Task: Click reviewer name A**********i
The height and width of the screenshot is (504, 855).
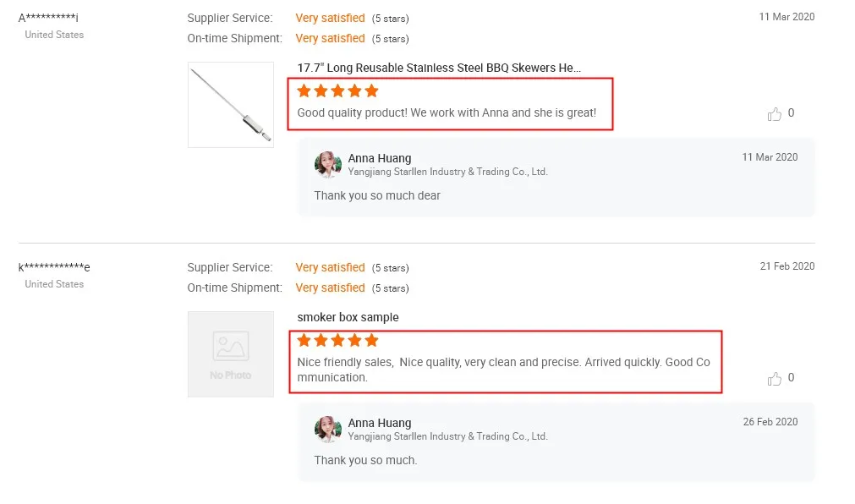Action: pos(48,18)
